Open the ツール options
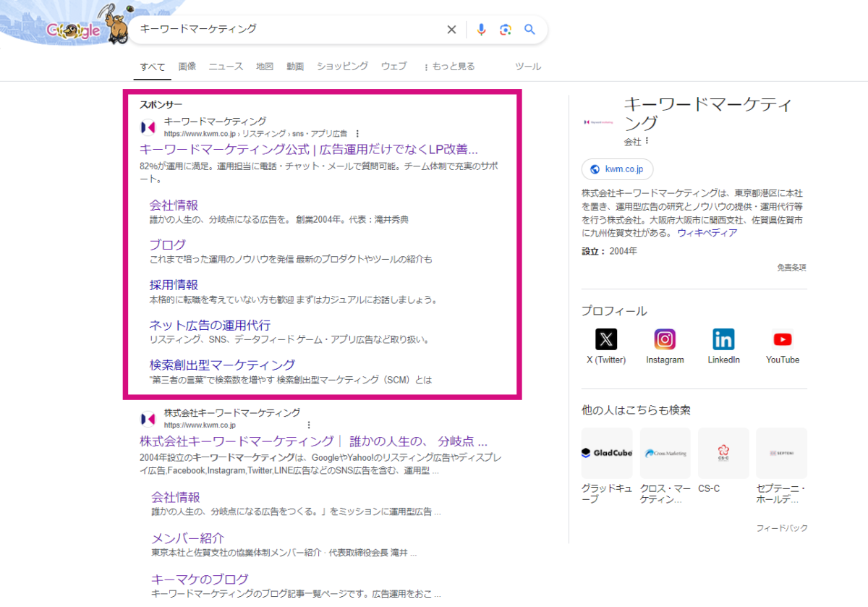 click(x=528, y=67)
